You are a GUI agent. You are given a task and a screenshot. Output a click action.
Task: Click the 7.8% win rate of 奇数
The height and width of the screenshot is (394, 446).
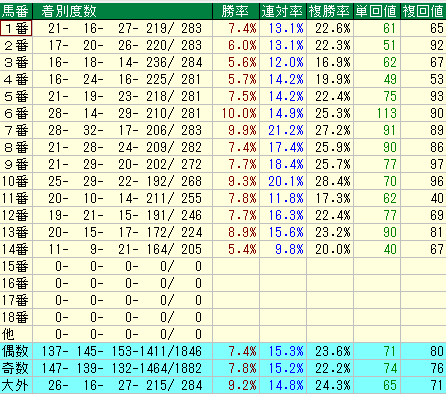(242, 368)
